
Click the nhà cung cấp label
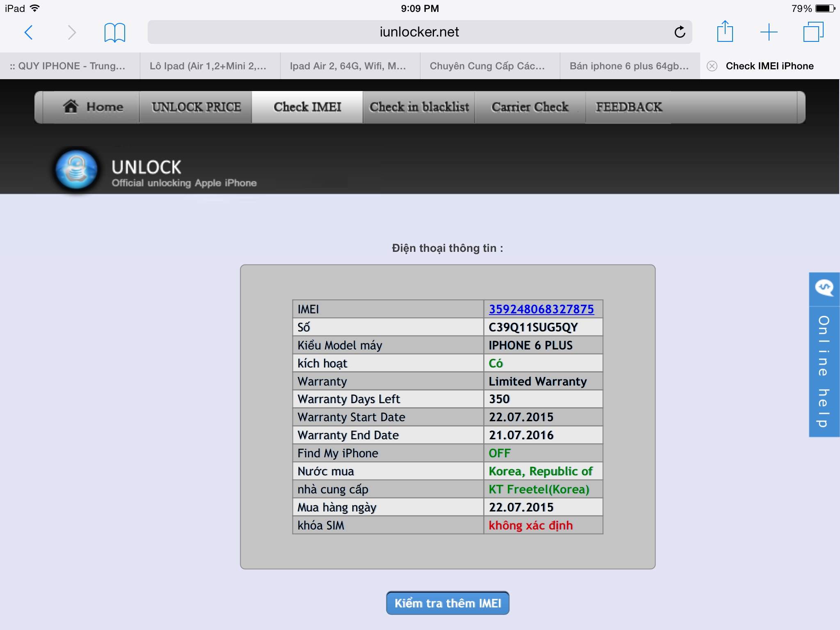[x=333, y=489]
